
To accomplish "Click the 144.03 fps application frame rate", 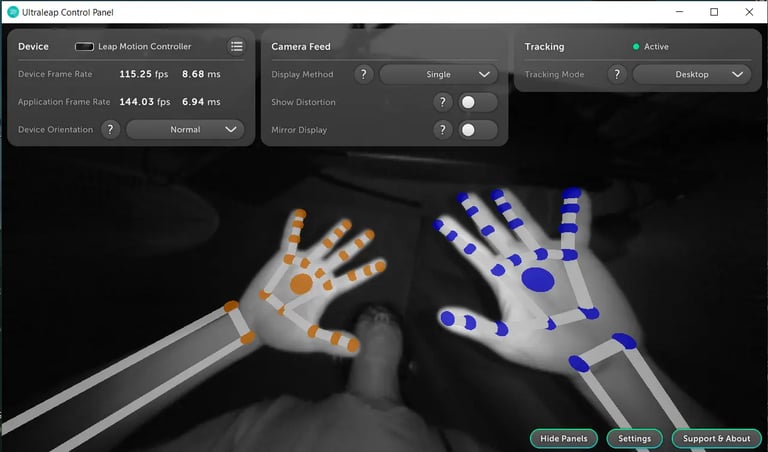I will pyautogui.click(x=144, y=102).
